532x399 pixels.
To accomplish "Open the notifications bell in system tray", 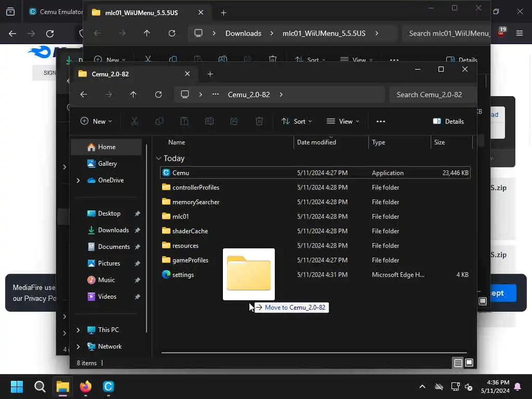I will tap(518, 387).
